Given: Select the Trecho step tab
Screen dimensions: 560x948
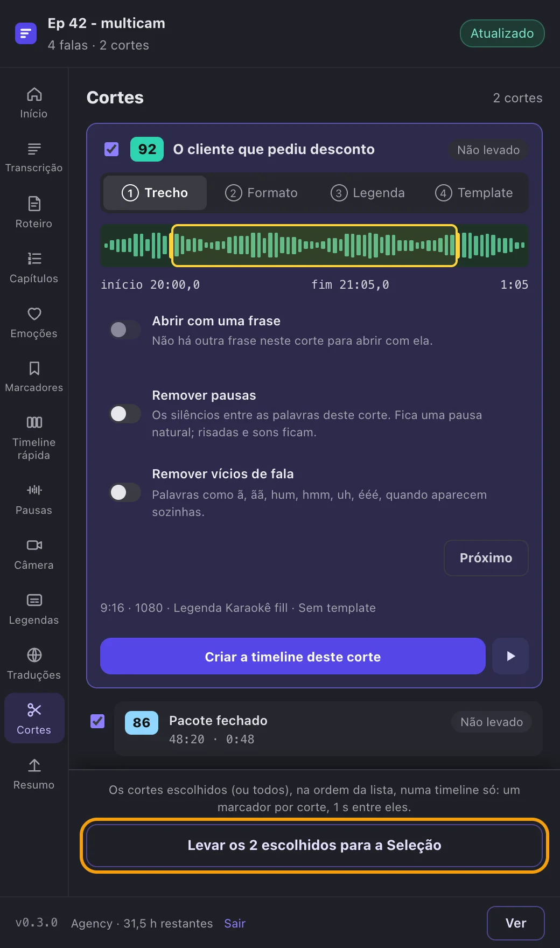Looking at the screenshot, I should 155,193.
